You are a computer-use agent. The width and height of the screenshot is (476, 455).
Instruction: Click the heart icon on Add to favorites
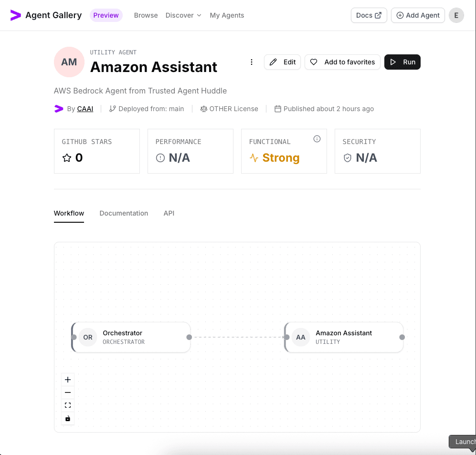(314, 62)
